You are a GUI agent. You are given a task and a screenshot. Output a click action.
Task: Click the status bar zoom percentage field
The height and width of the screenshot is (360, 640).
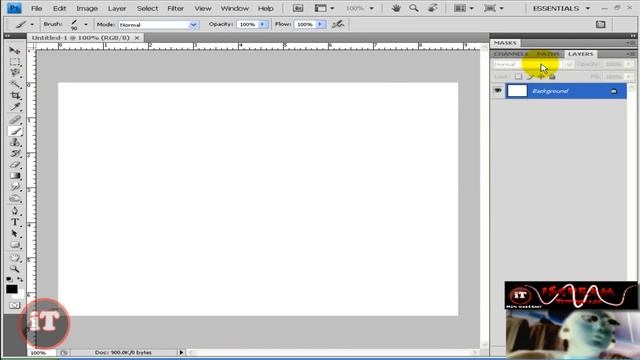[x=41, y=352]
